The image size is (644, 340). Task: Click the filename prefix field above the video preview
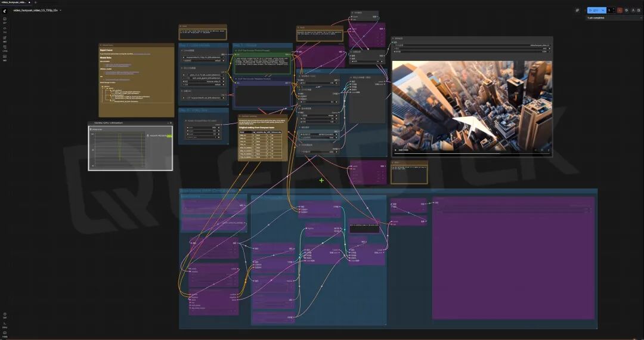click(472, 45)
